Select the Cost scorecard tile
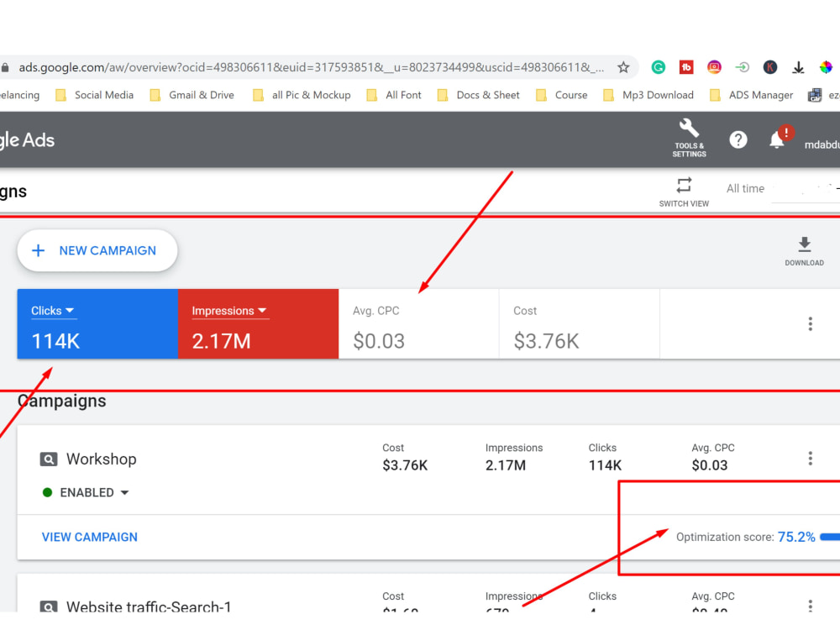Screen dimensions: 840x630 pyautogui.click(x=580, y=323)
